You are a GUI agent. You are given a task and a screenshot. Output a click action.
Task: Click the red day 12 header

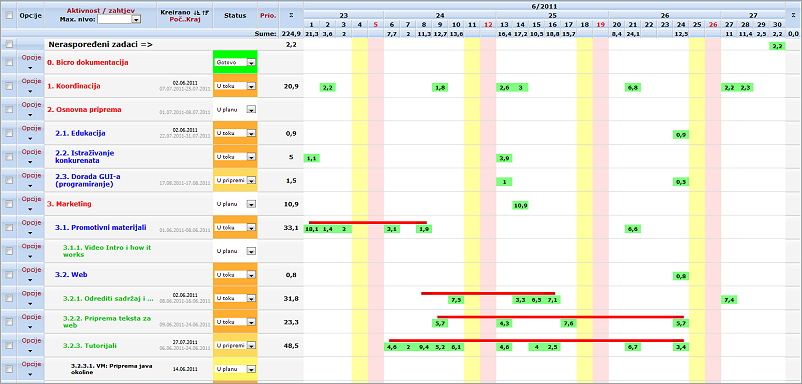pyautogui.click(x=488, y=25)
